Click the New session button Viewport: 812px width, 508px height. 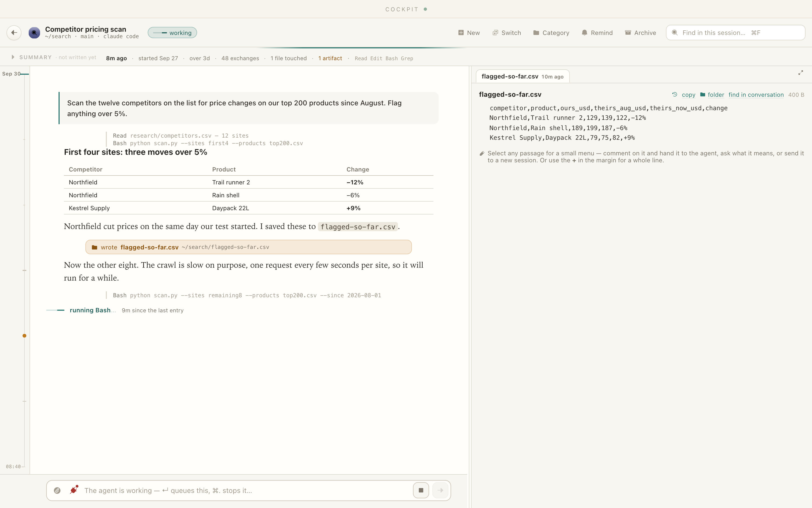(469, 33)
